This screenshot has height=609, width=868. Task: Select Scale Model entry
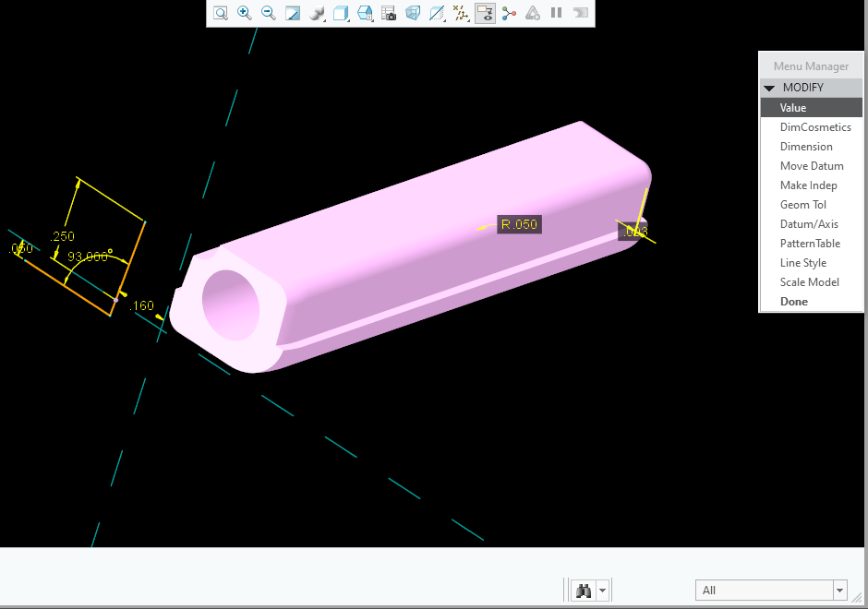811,282
